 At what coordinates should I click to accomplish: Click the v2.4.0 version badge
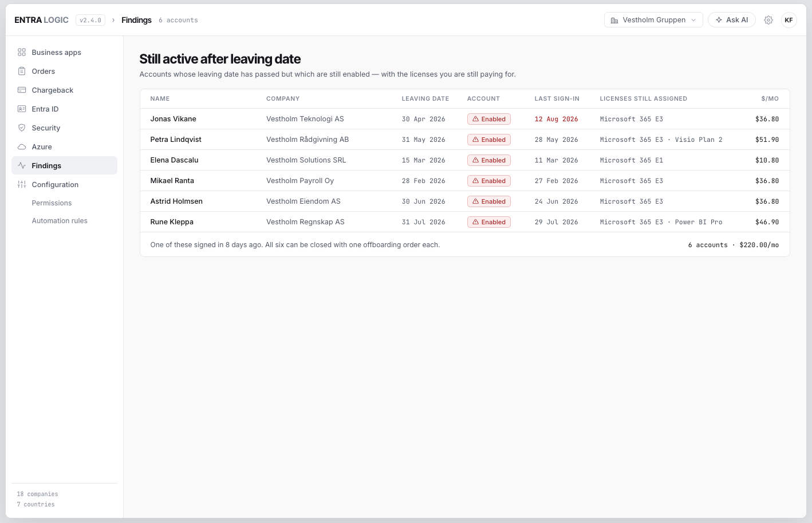coord(90,20)
